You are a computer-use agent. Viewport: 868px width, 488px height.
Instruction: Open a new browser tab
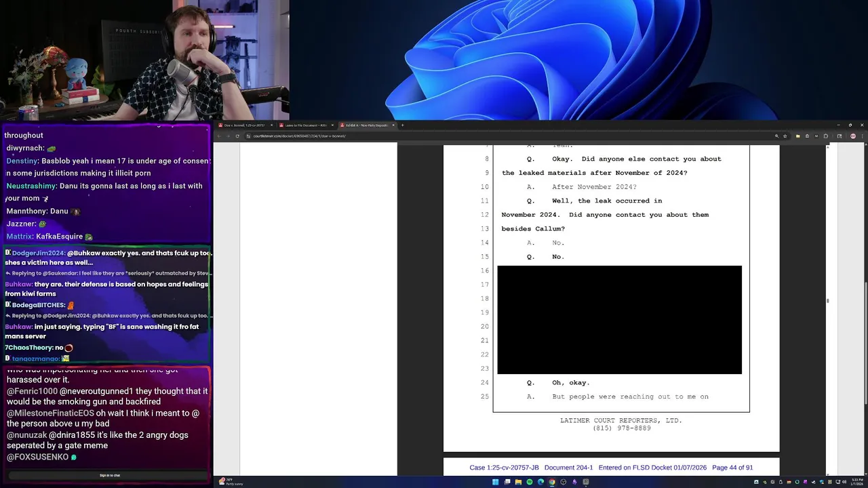pos(402,125)
